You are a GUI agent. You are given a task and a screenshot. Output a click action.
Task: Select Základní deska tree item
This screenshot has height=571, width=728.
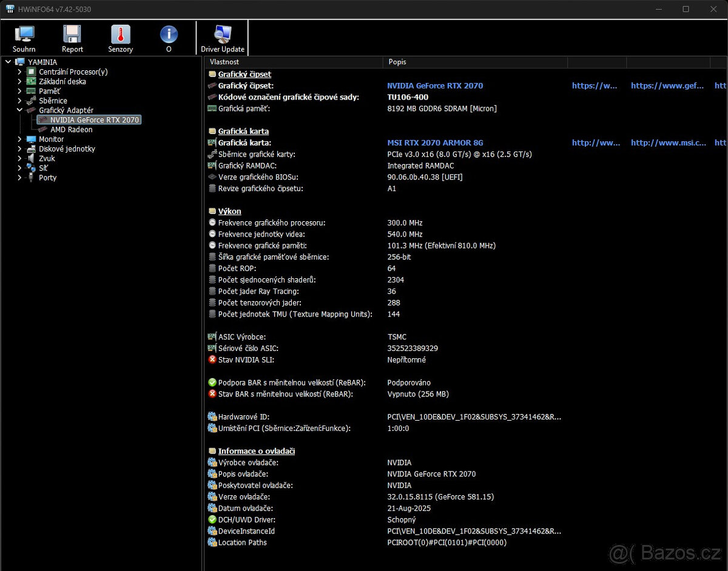62,81
